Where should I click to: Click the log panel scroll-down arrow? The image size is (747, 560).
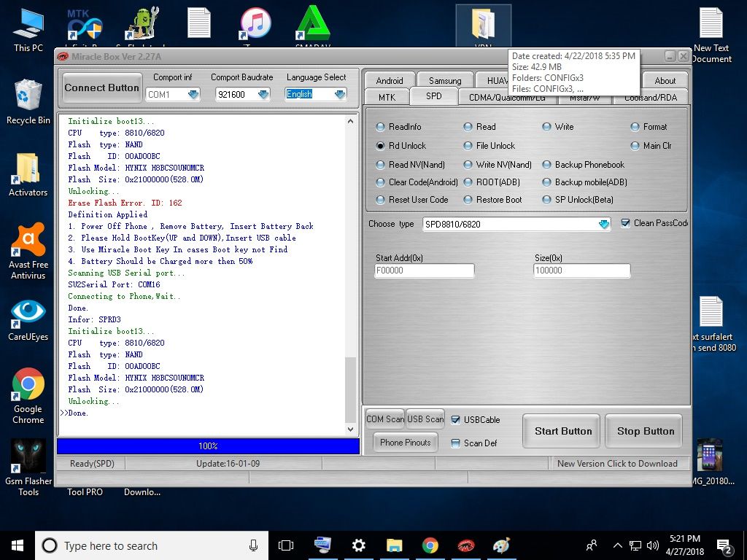(x=351, y=429)
